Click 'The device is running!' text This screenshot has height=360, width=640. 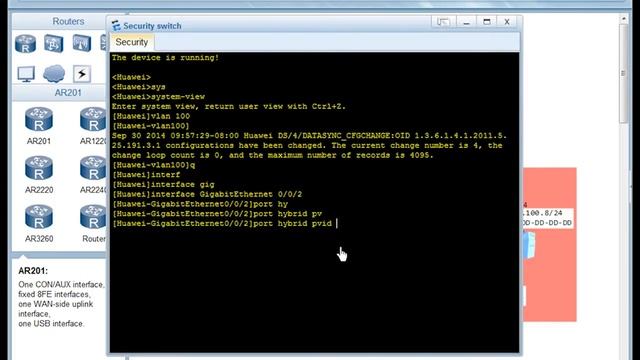(x=165, y=58)
